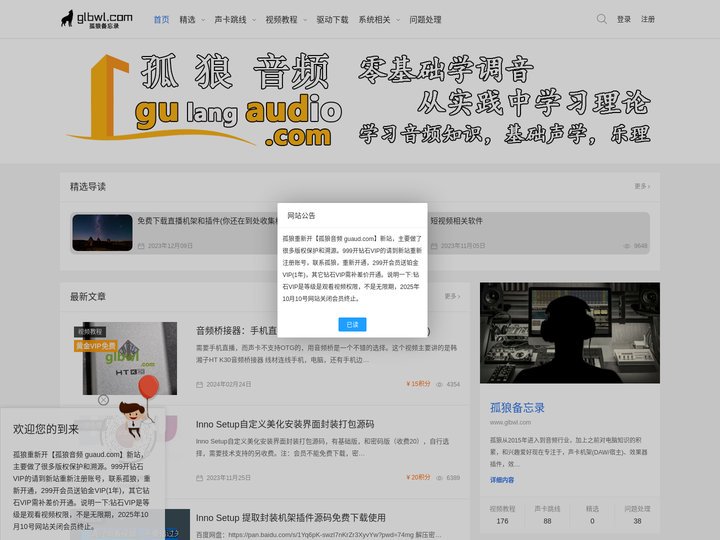Open the studio silhouette sidebar image
This screenshot has width=720, height=540.
click(x=570, y=332)
